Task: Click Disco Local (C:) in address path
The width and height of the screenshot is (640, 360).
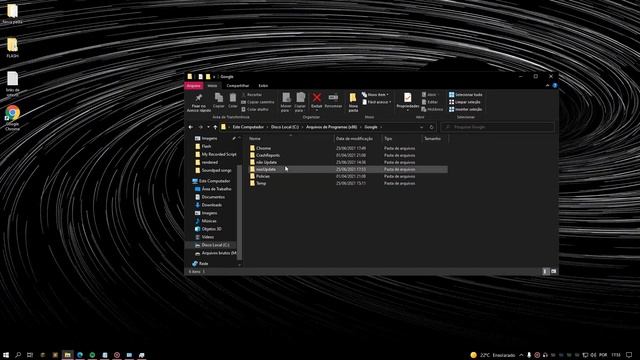Action: pos(285,127)
